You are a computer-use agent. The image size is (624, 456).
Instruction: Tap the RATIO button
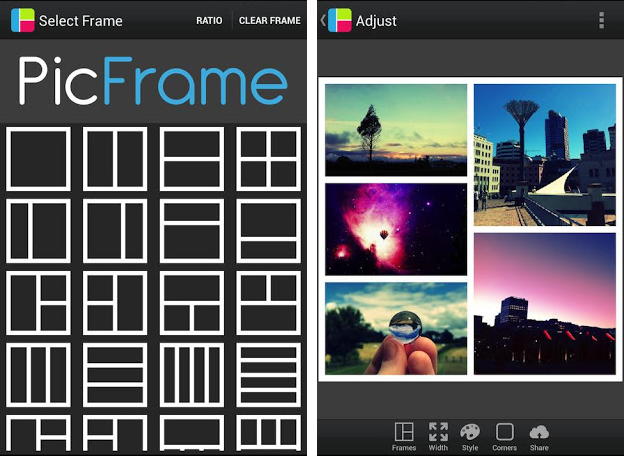click(x=209, y=20)
